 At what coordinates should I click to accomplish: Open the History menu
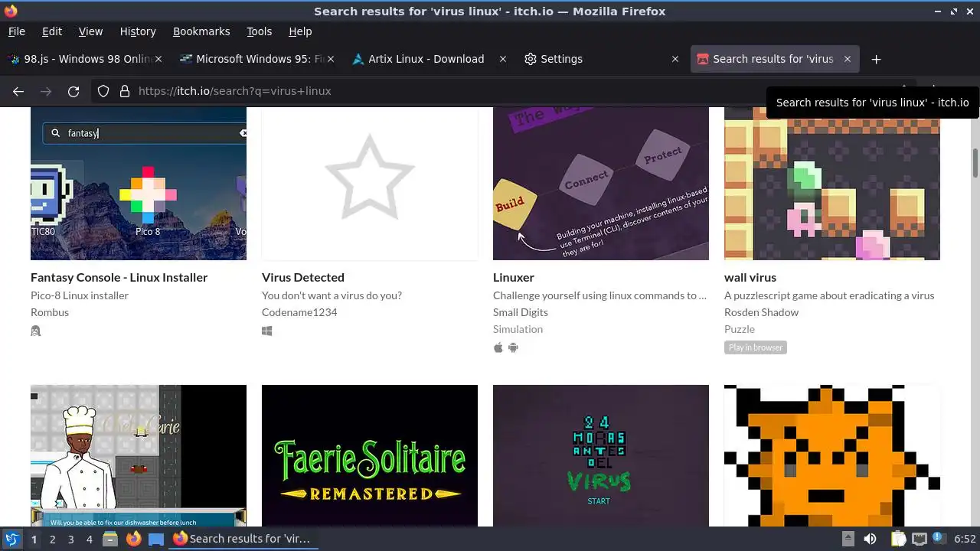138,31
